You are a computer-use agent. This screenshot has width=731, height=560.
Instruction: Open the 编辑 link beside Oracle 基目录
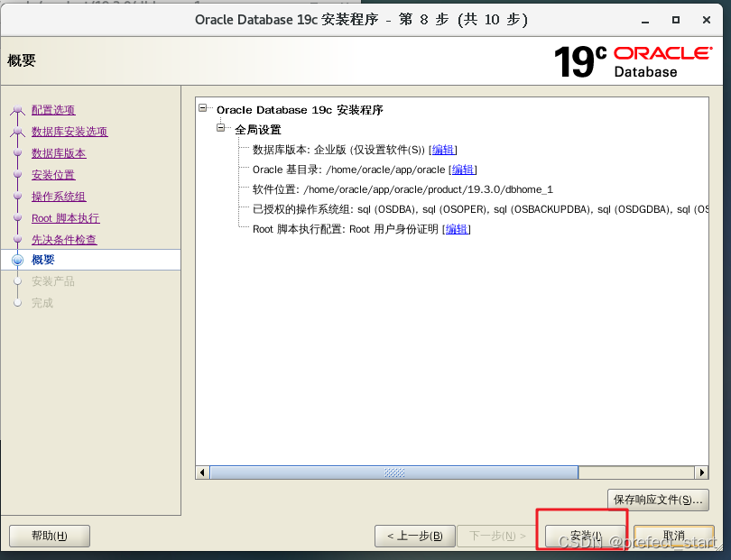coord(463,170)
